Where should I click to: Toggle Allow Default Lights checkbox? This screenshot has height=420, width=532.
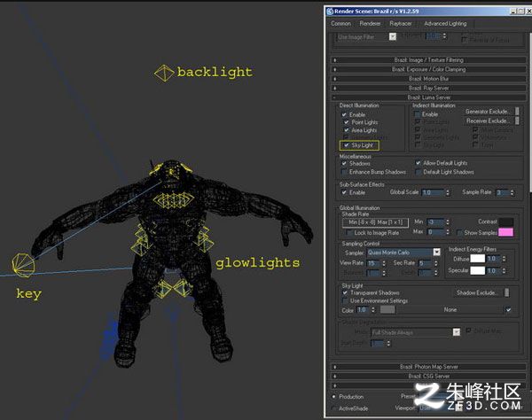pos(418,163)
